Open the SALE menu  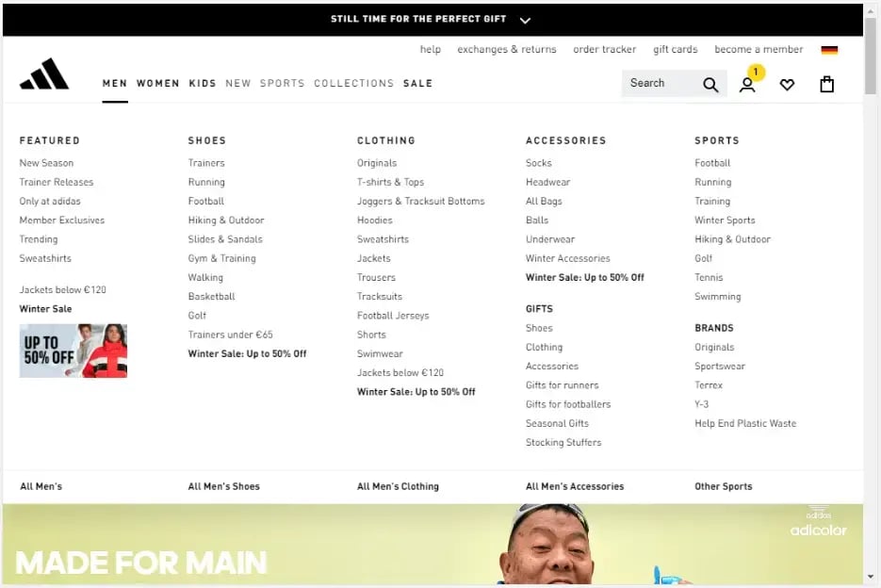pyautogui.click(x=417, y=83)
